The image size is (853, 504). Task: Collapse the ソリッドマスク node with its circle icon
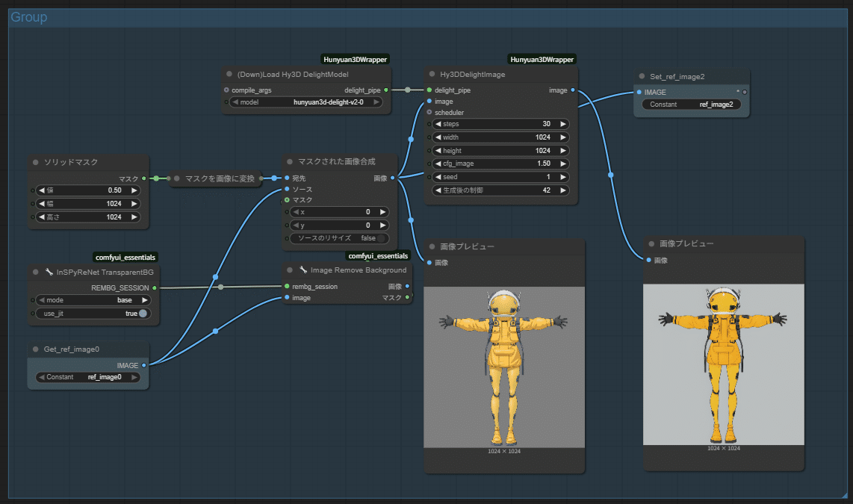point(36,162)
